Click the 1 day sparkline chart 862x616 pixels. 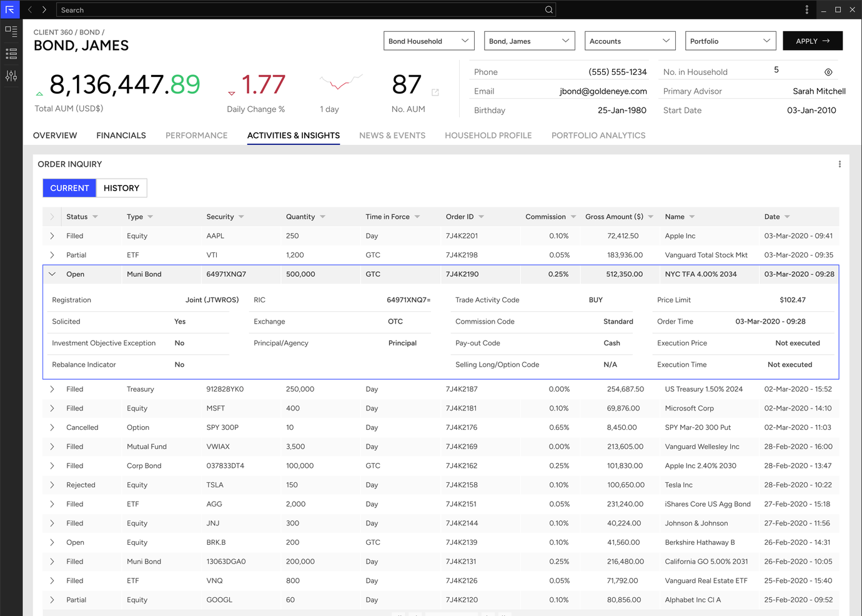[x=341, y=82]
